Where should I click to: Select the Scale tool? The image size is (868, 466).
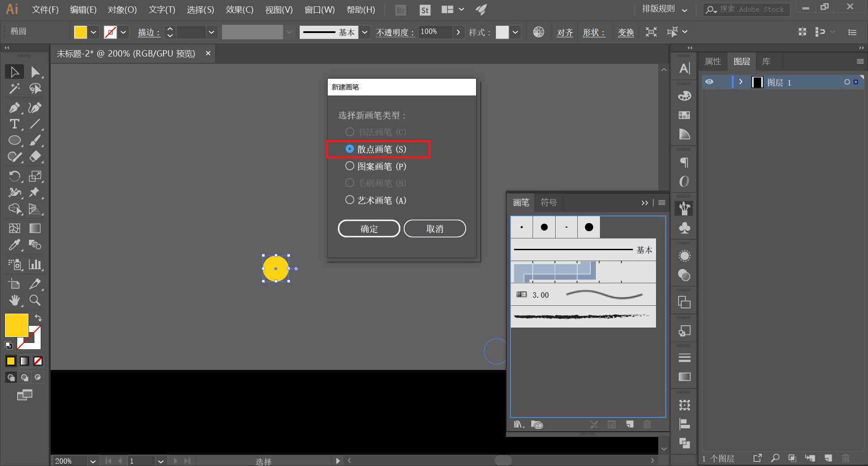[x=35, y=176]
